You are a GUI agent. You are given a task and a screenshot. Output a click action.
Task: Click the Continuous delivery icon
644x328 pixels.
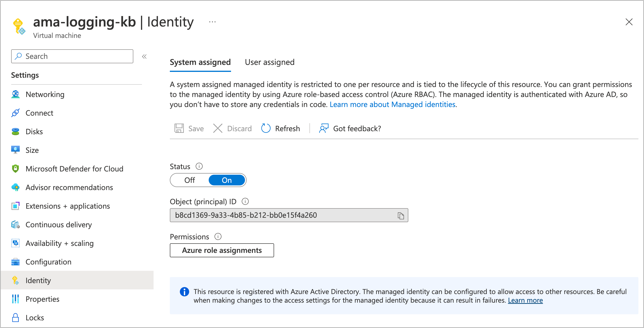[16, 224]
